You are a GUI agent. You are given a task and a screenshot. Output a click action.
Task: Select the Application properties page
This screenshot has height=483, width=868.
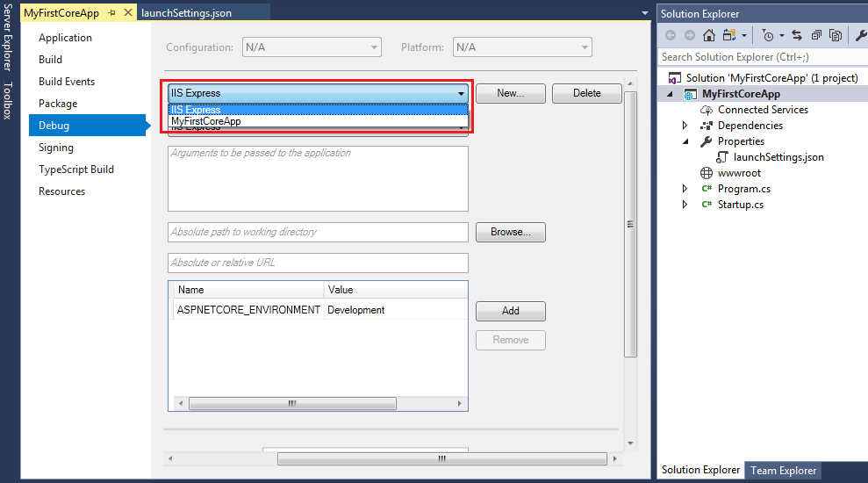coord(65,38)
